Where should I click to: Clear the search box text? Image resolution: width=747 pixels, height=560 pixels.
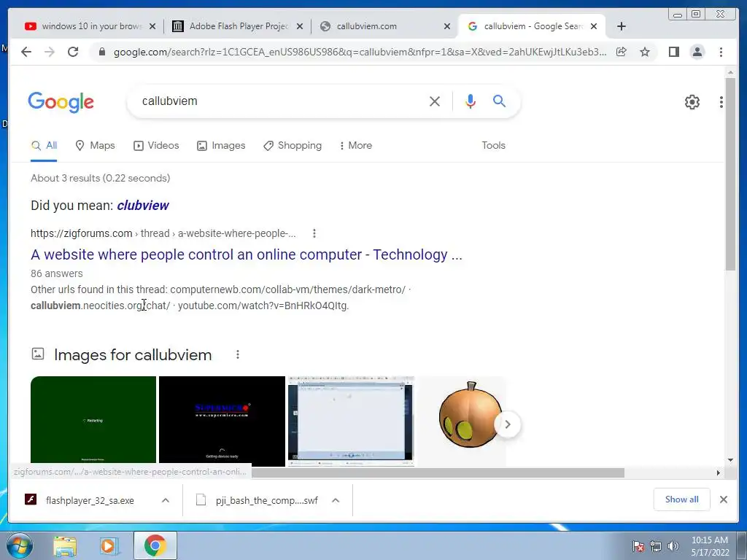435,101
